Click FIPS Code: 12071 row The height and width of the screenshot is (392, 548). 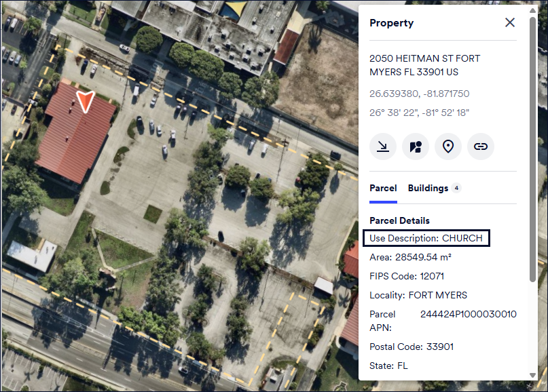click(407, 276)
